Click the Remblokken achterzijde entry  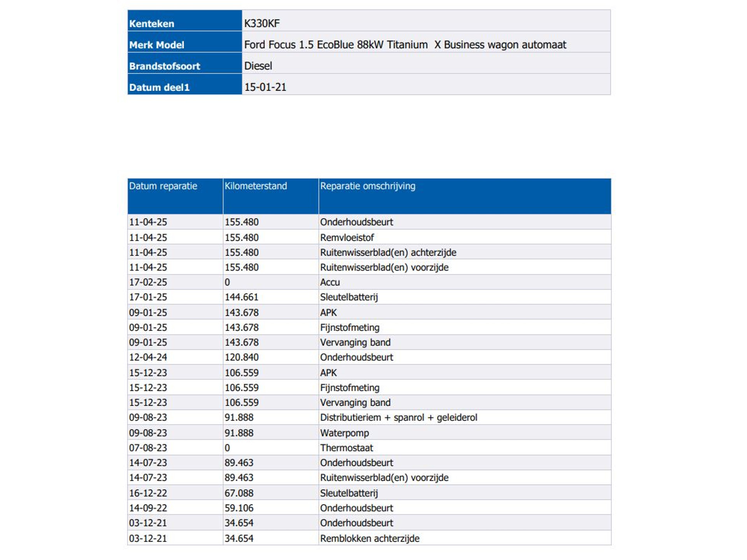coord(370,539)
